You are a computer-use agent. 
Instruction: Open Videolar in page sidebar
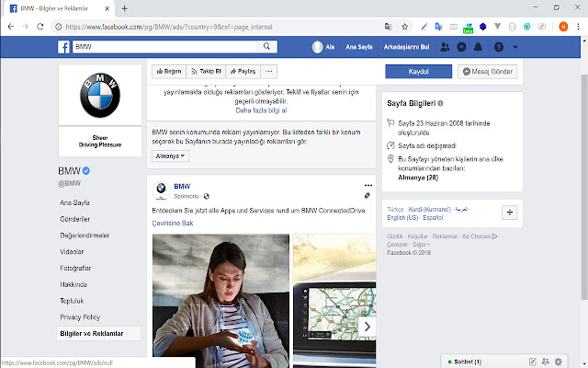72,251
